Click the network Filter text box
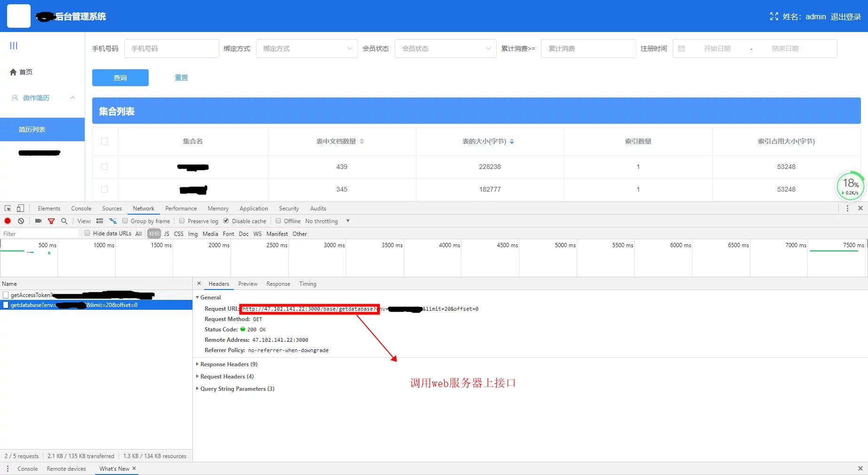 40,233
